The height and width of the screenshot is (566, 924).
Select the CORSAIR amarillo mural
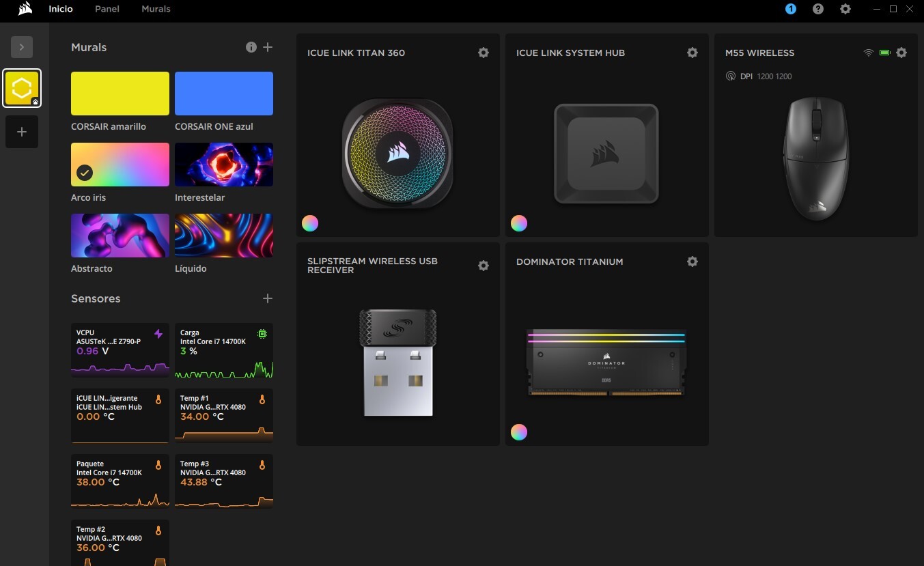120,94
